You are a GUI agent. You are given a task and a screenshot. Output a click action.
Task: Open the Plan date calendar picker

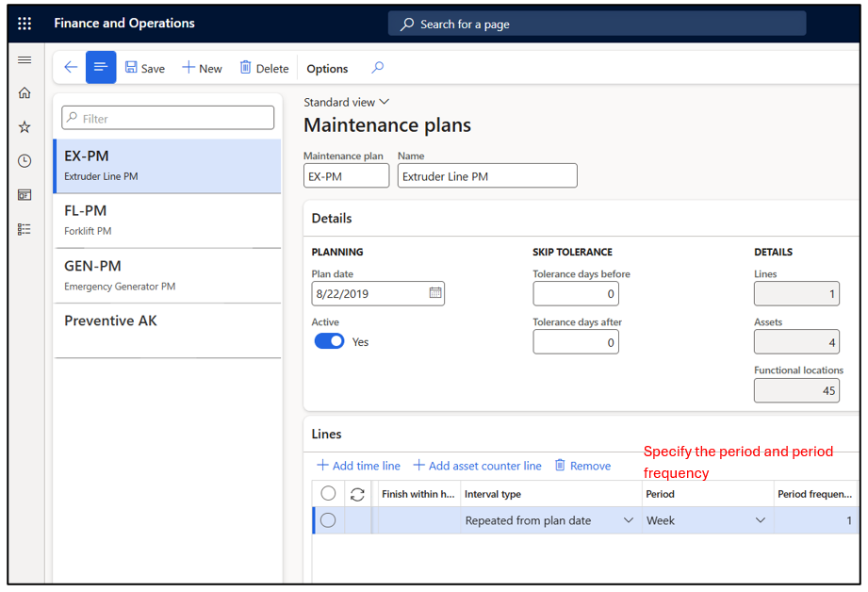tap(435, 292)
